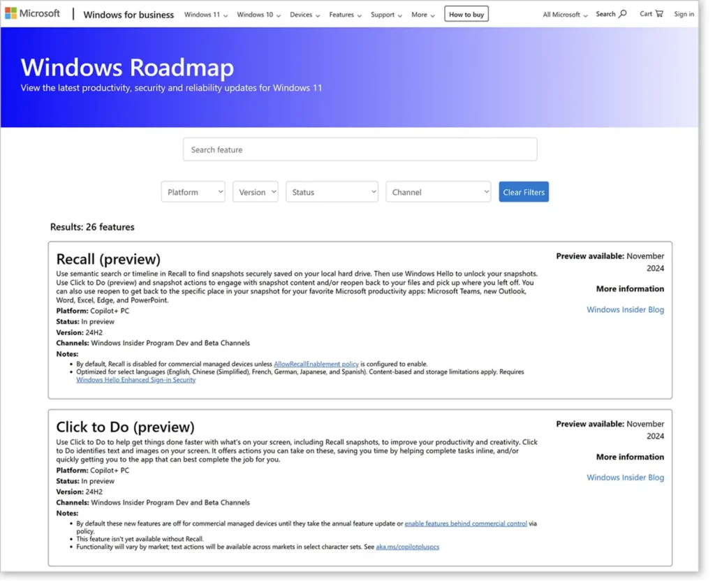715x588 pixels.
Task: Expand the All Microsoft dropdown
Action: (565, 15)
